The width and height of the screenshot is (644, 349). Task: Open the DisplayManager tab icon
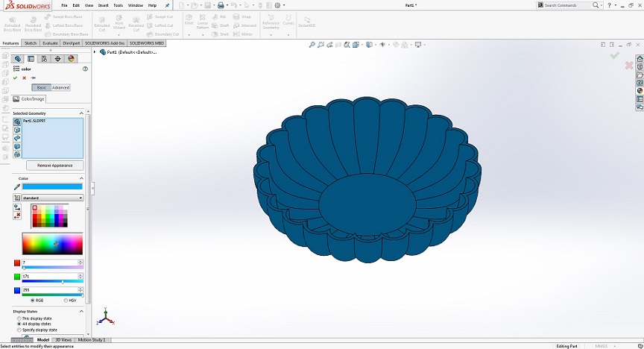pos(72,58)
